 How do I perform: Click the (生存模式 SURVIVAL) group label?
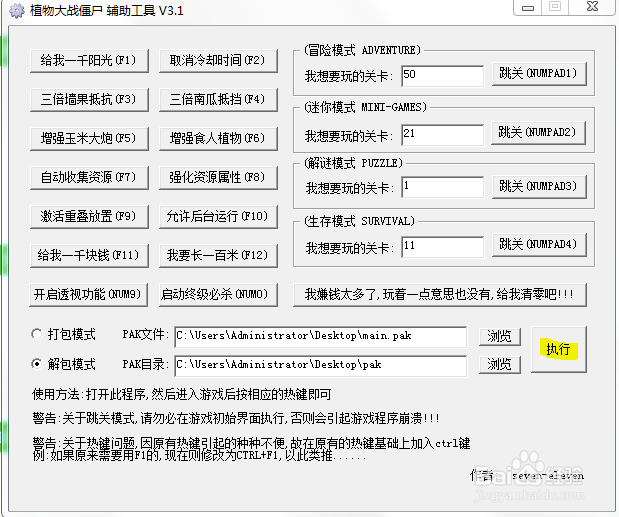tap(359, 221)
